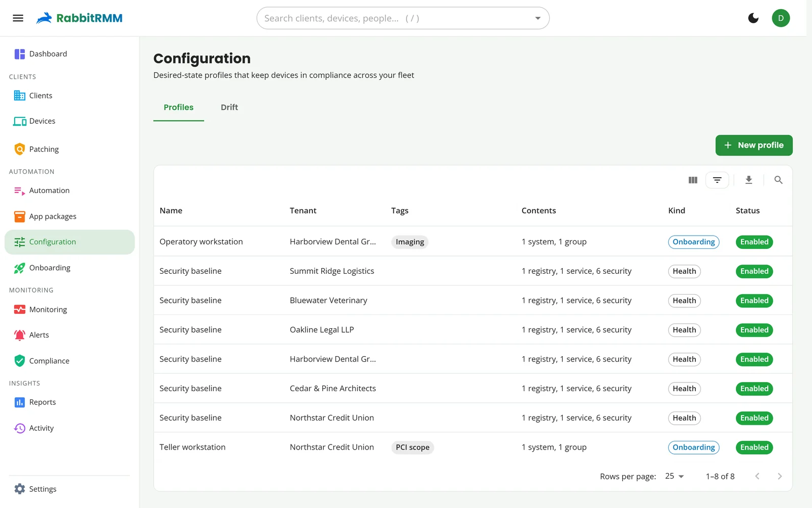Select Configuration in the sidebar
This screenshot has width=812, height=508.
click(70, 242)
